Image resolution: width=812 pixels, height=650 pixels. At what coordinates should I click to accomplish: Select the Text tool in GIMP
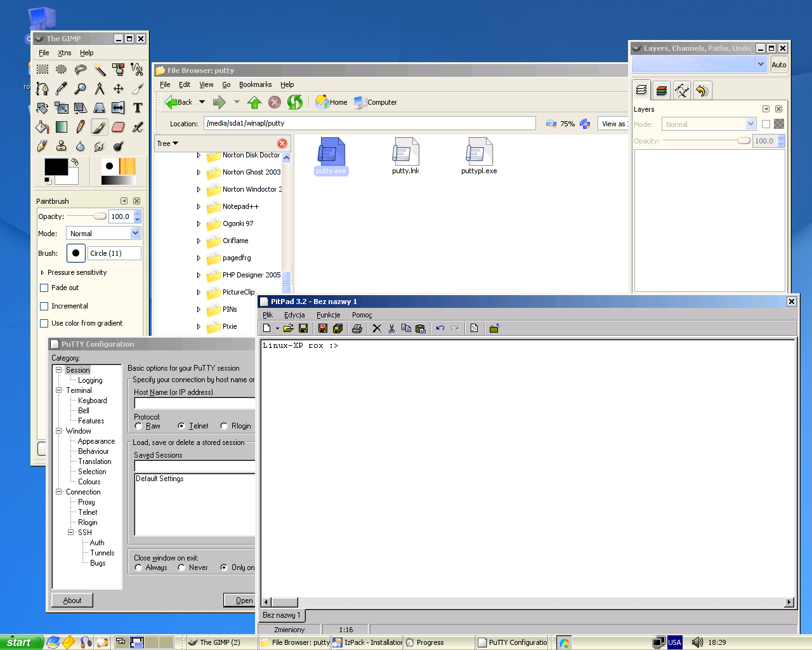pos(138,108)
